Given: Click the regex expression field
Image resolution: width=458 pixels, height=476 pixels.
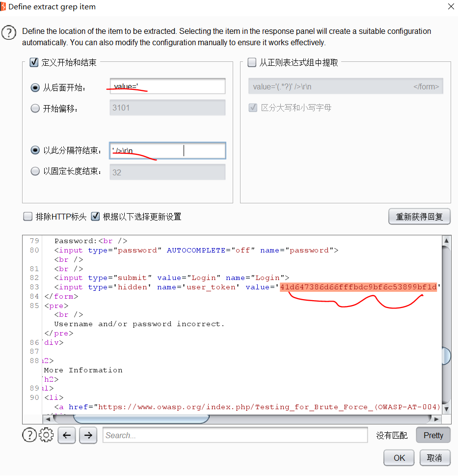Looking at the screenshot, I should 346,86.
